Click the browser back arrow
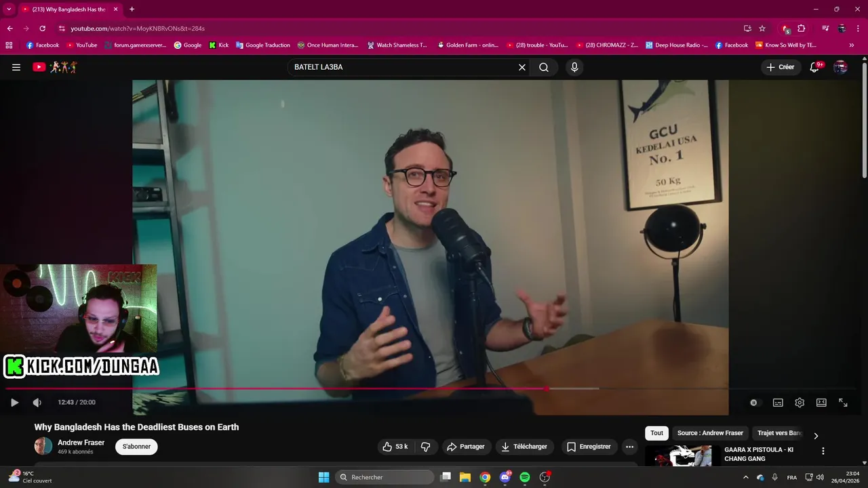 click(x=9, y=28)
